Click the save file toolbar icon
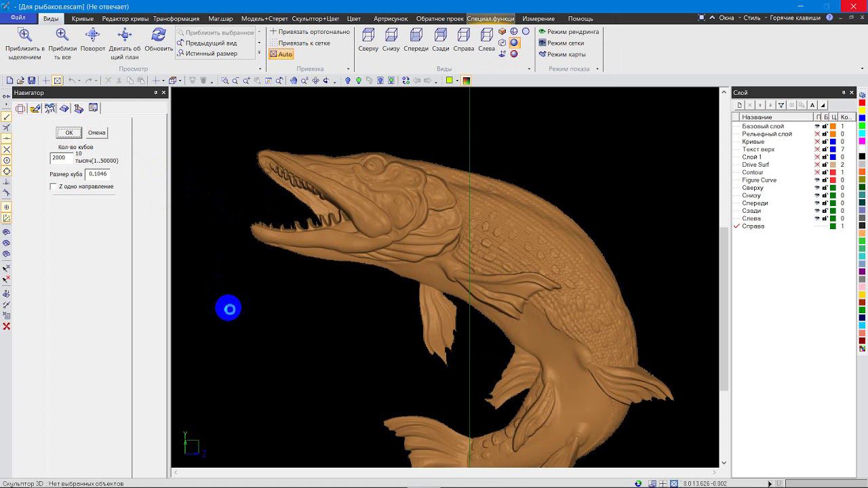868x488 pixels. click(31, 81)
